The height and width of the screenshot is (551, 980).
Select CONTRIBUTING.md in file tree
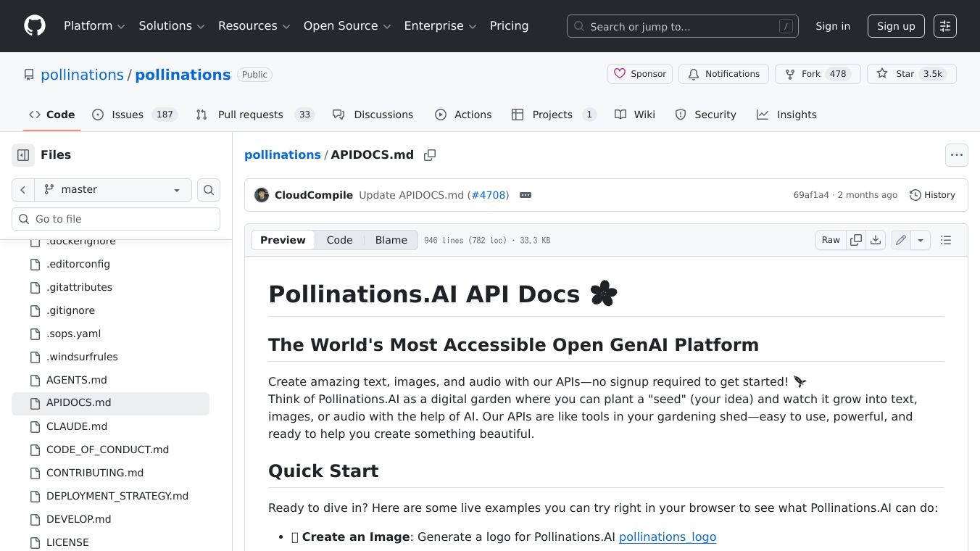pos(95,473)
